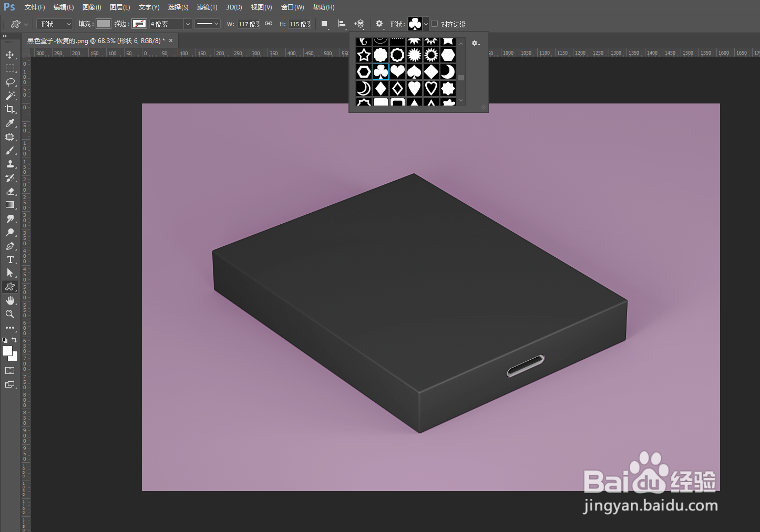The width and height of the screenshot is (760, 532).
Task: Toggle the width-height link icon
Action: [x=269, y=24]
